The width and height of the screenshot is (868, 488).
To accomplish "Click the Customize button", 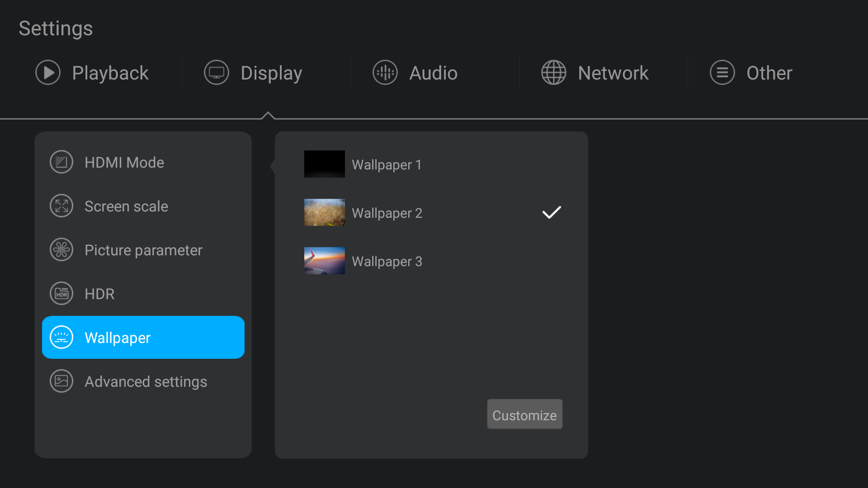I will tap(524, 415).
